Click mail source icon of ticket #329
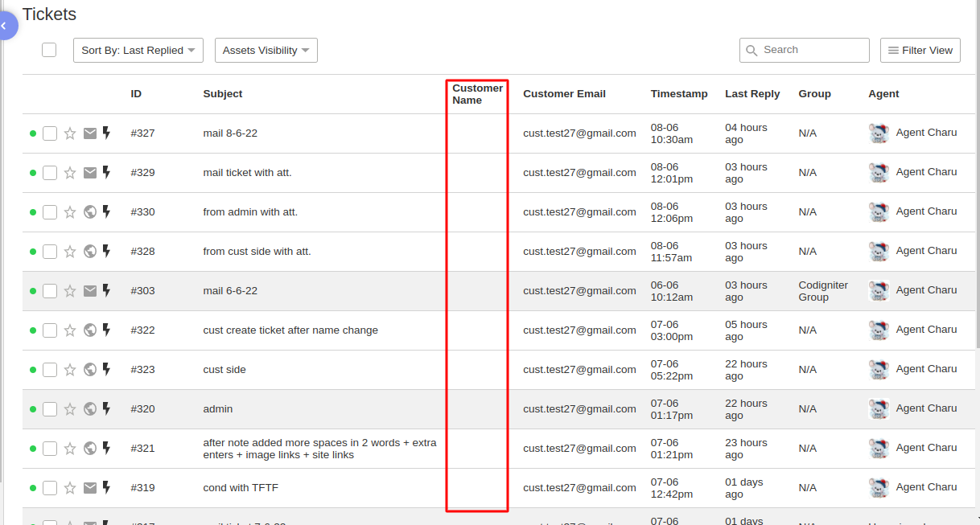 point(90,173)
